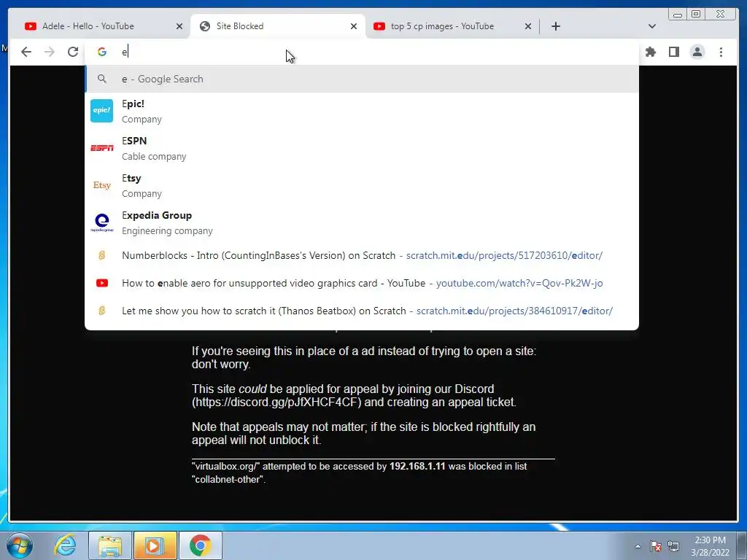This screenshot has height=560, width=747.
Task: Click the Expedia Group logo thumbnail
Action: coord(102,222)
